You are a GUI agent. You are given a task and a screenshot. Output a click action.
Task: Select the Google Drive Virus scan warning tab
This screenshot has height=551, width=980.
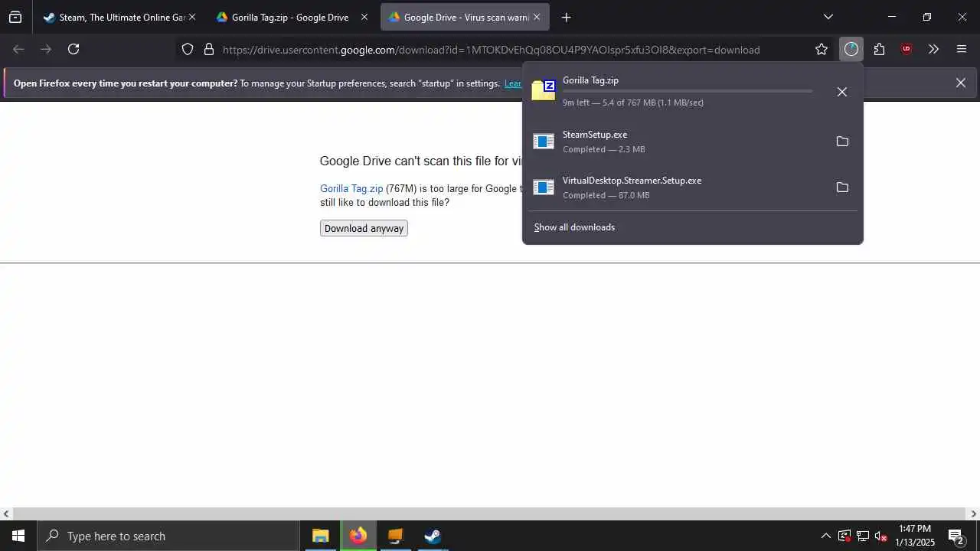click(465, 17)
